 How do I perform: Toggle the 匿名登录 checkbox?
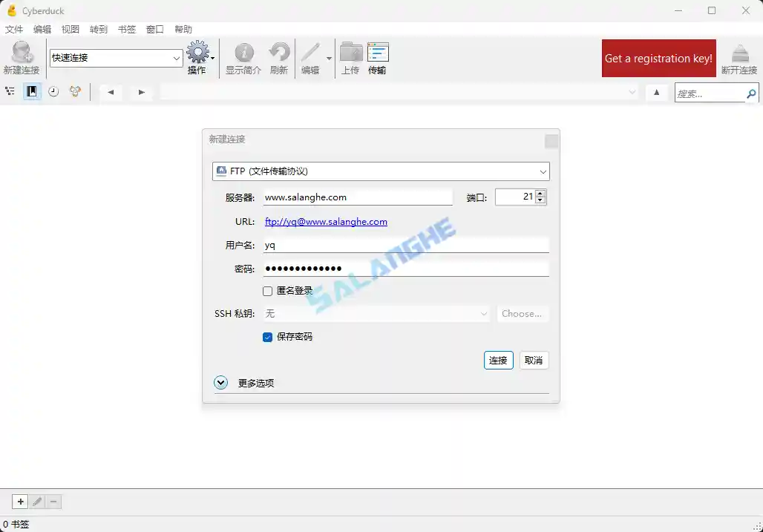click(267, 291)
